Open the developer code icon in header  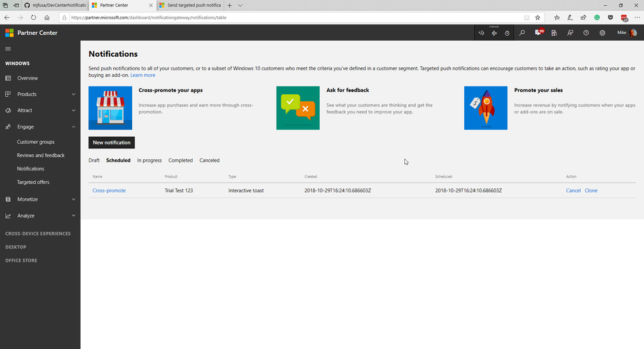tap(481, 33)
